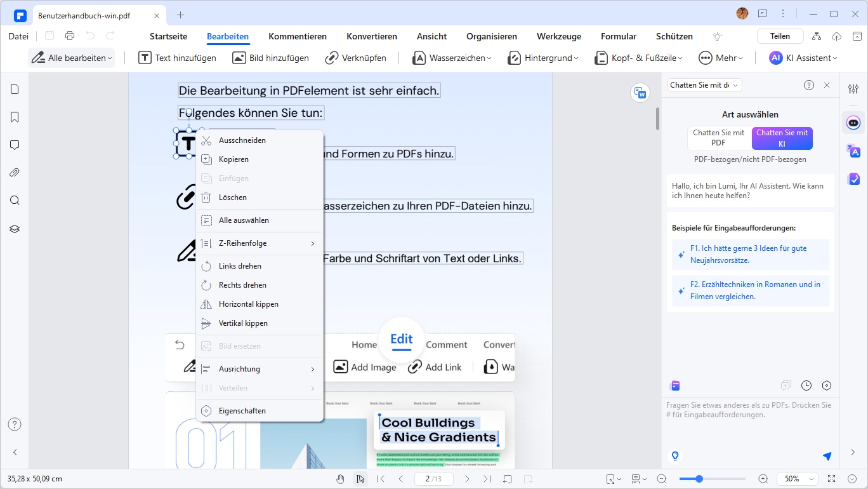Open the comments panel icon in left sidebar
This screenshot has height=489, width=868.
[15, 145]
